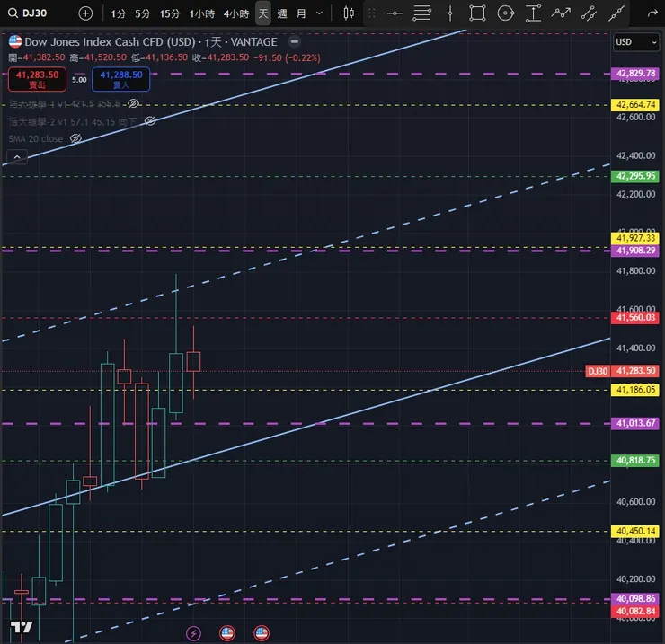Open the DJ30 symbol search

click(x=28, y=13)
